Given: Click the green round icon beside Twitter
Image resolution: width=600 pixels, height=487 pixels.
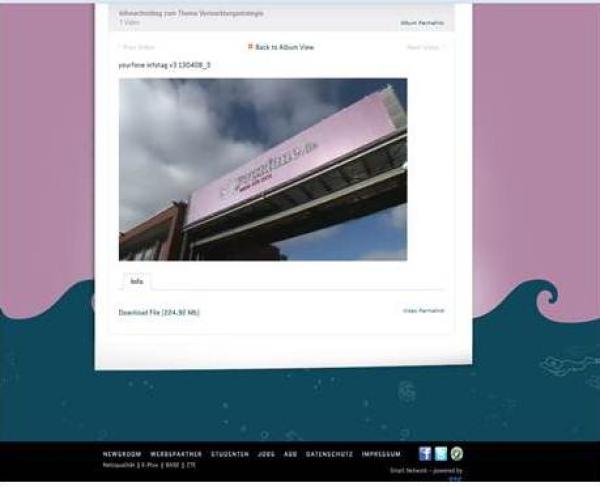Looking at the screenshot, I should coord(457,453).
